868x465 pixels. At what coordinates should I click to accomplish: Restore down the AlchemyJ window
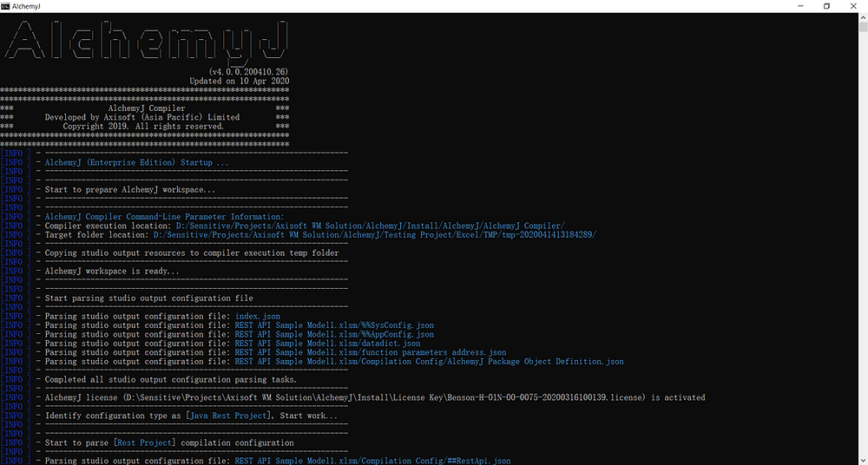[826, 6]
